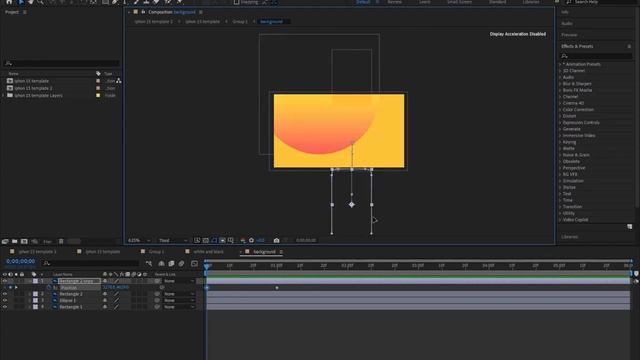Hide the Ellipse 1 layer eye
The image size is (640, 360).
pos(5,300)
